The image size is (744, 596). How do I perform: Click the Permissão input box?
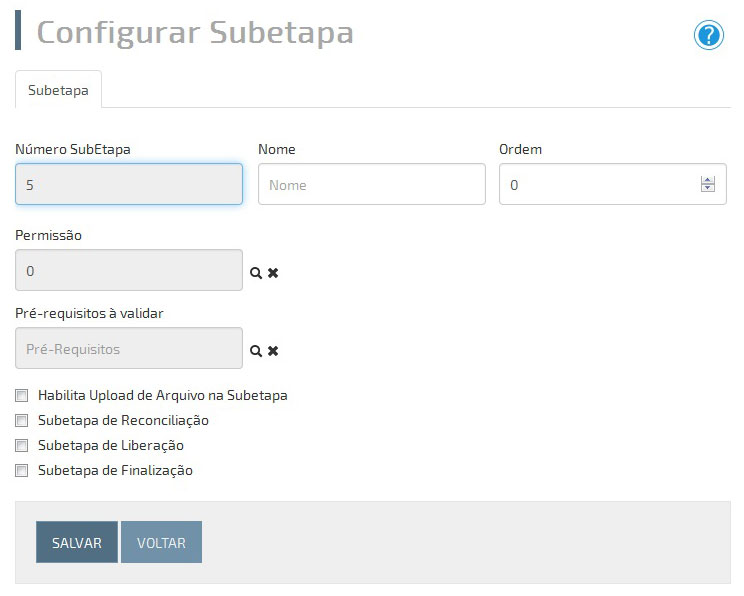pyautogui.click(x=129, y=270)
